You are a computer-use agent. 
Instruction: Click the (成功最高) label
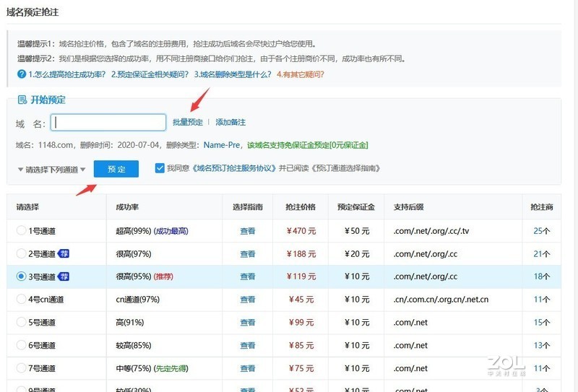tap(171, 231)
